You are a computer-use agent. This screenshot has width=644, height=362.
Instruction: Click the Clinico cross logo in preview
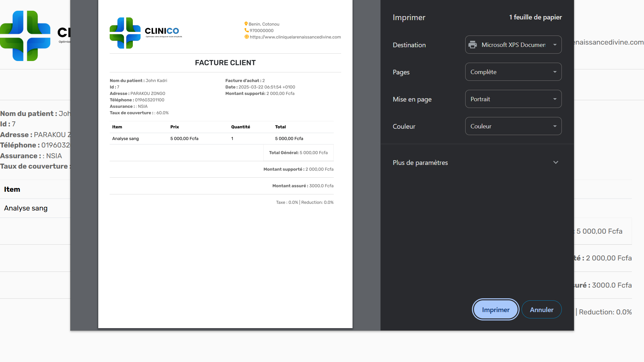click(x=125, y=33)
